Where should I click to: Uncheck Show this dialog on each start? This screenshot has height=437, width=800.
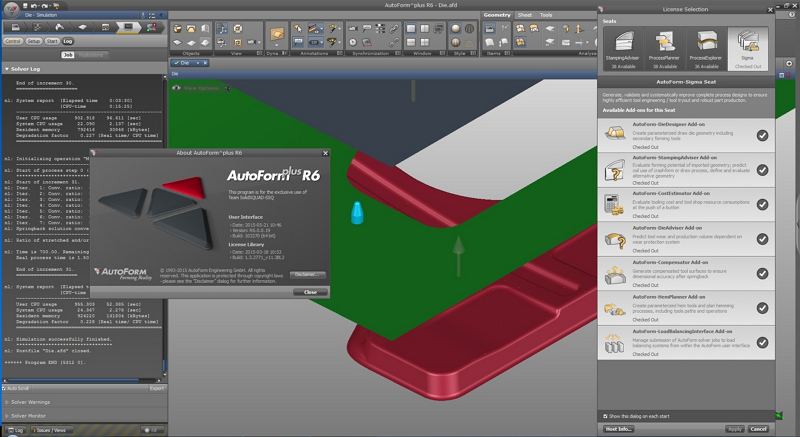605,416
